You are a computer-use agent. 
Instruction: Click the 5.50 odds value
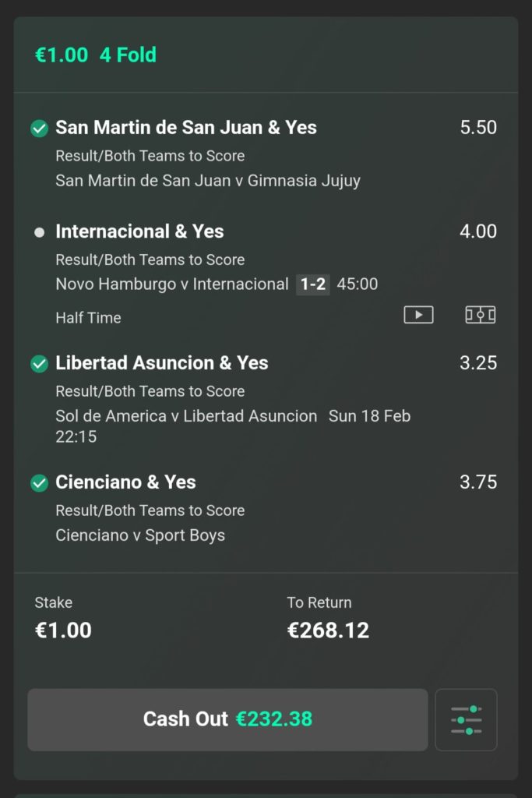tap(478, 128)
